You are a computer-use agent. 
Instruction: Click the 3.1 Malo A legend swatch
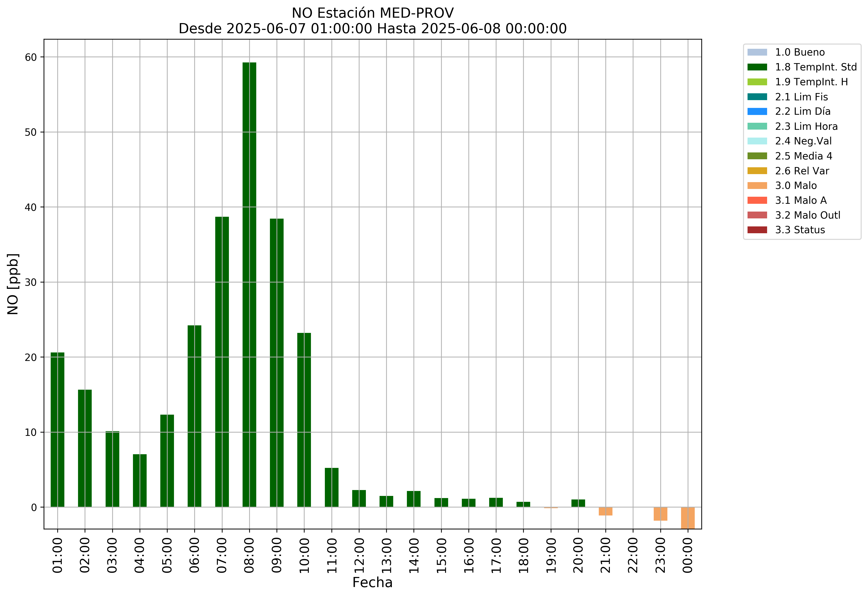tap(757, 200)
